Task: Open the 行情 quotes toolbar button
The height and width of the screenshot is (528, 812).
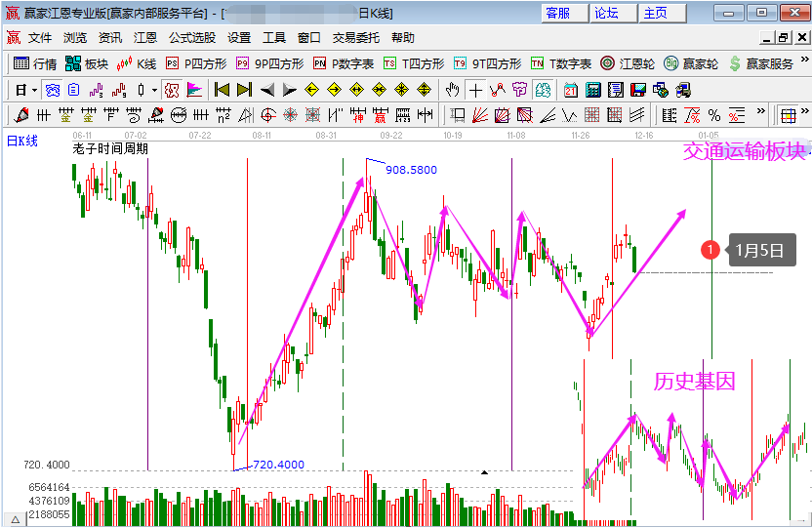Action: (35, 63)
